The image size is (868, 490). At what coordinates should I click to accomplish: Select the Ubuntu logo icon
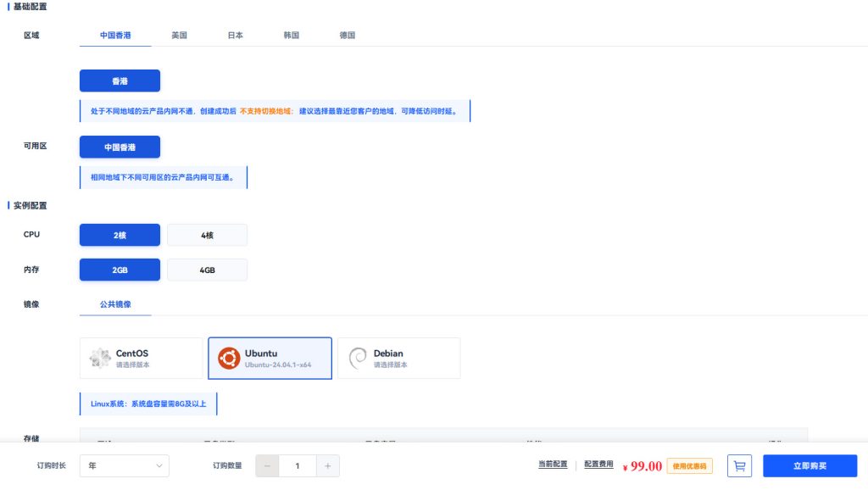[x=229, y=359]
